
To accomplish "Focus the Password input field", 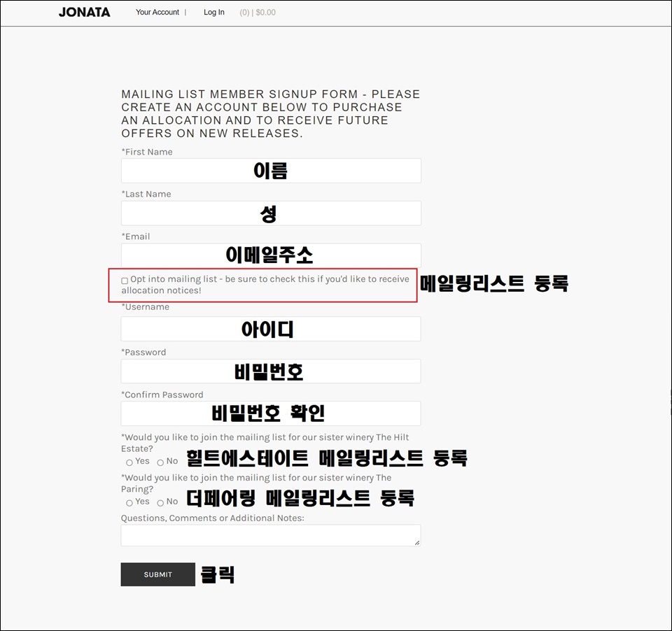I will pyautogui.click(x=271, y=371).
